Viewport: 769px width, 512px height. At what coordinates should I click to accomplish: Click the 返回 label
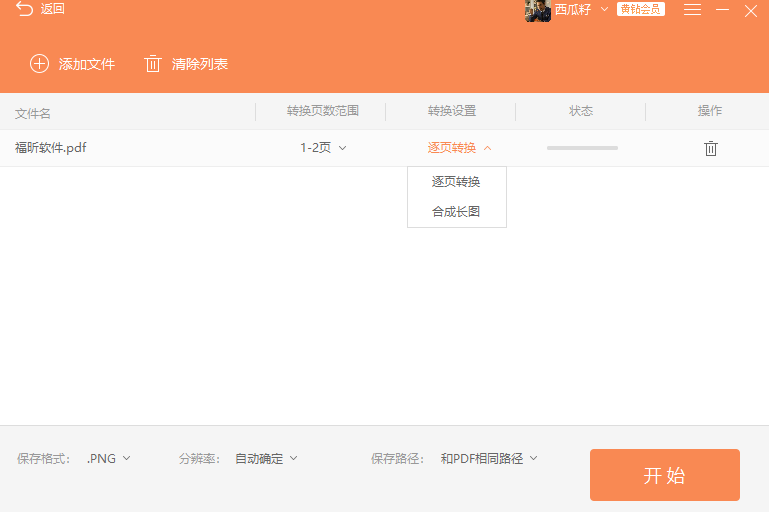[52, 9]
